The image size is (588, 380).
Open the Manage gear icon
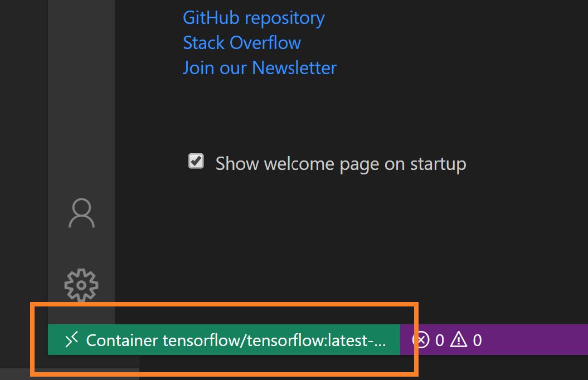81,285
